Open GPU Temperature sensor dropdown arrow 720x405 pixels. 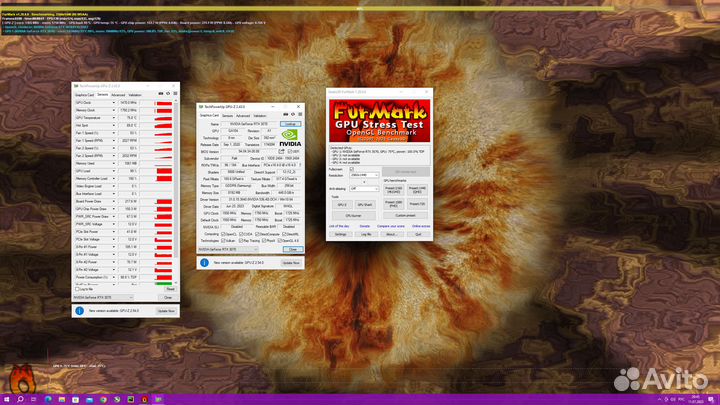[x=113, y=118]
